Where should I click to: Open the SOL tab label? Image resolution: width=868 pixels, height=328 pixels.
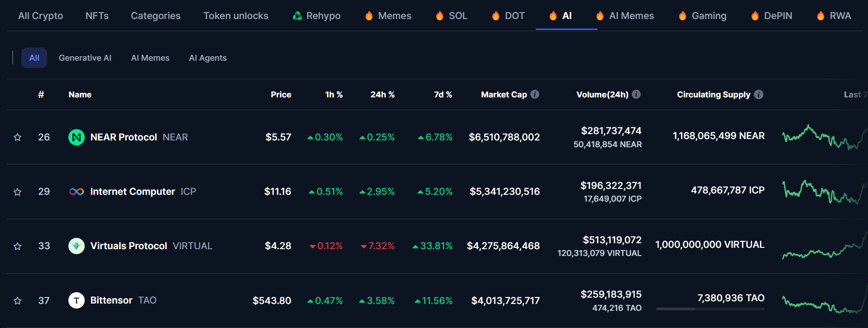[458, 16]
